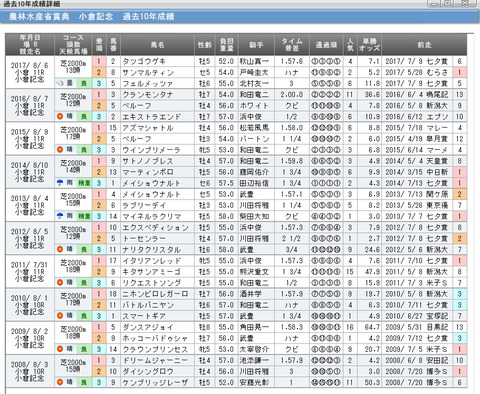Click the タイム着差 column header
480x394 pixels.
click(292, 45)
